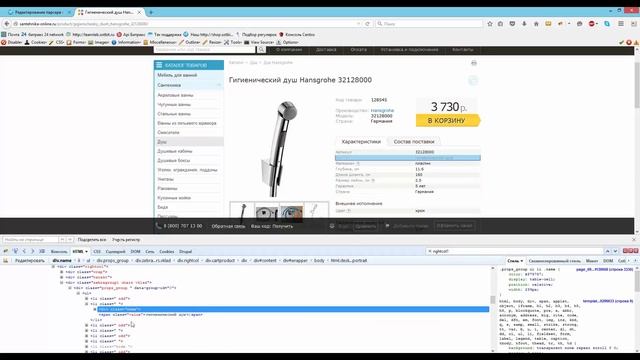
Task: Click the print icon above product title
Action: tap(473, 63)
